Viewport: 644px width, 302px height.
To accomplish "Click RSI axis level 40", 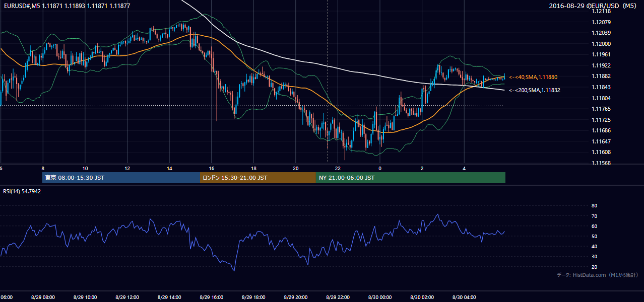I will pos(594,247).
